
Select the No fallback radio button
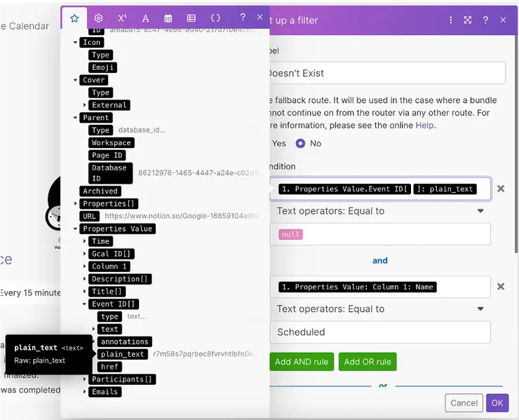point(301,144)
